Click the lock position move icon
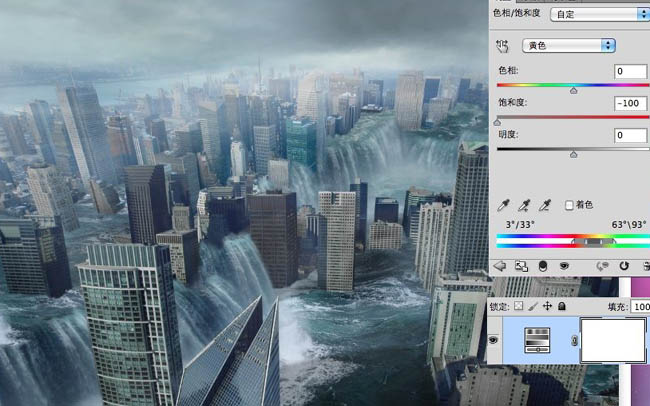The width and height of the screenshot is (650, 406). pos(547,306)
